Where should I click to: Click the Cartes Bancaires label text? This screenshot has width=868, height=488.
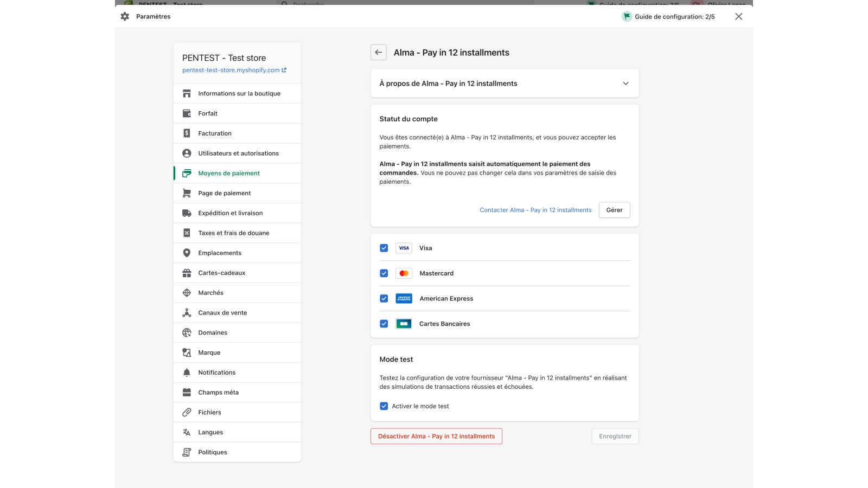[445, 324]
